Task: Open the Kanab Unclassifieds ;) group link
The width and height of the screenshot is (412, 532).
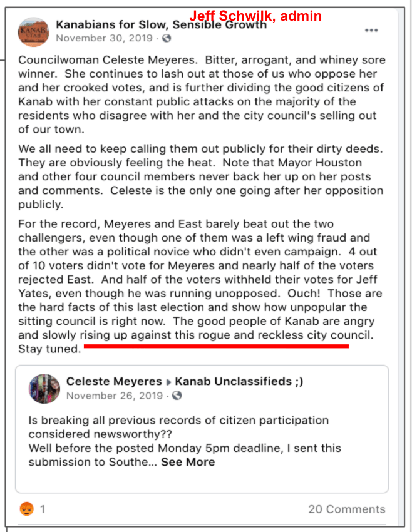Action: pos(239,381)
